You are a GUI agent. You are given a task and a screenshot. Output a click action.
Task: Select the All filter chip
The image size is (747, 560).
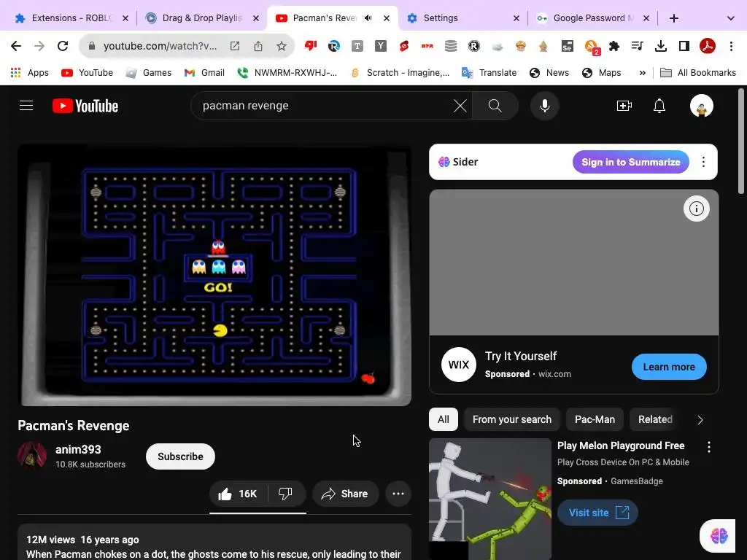(443, 419)
